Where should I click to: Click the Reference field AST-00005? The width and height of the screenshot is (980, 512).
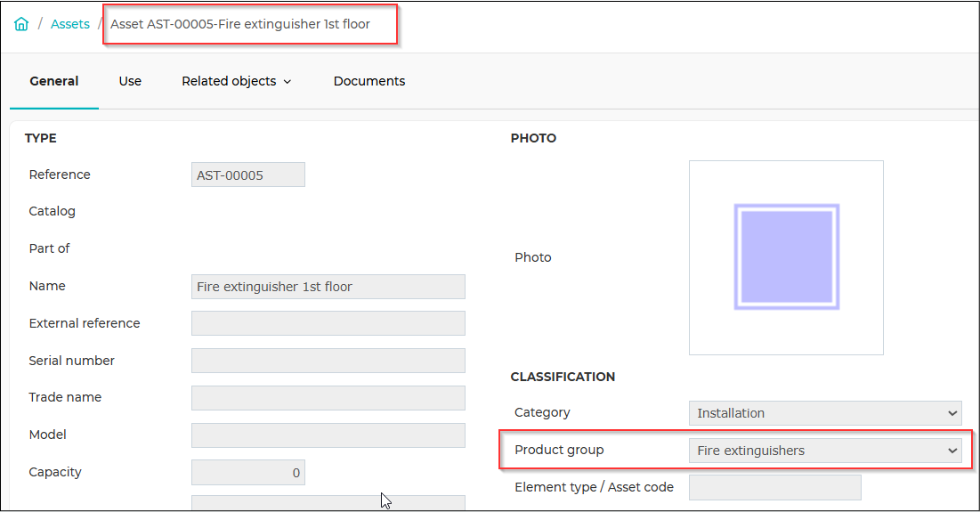248,175
